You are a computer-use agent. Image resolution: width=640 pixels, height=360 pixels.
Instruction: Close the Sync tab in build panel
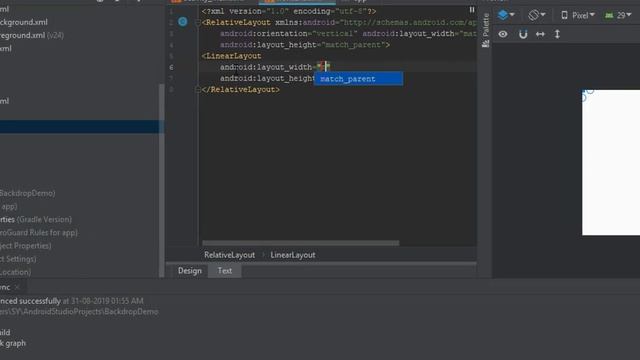pos(17,287)
